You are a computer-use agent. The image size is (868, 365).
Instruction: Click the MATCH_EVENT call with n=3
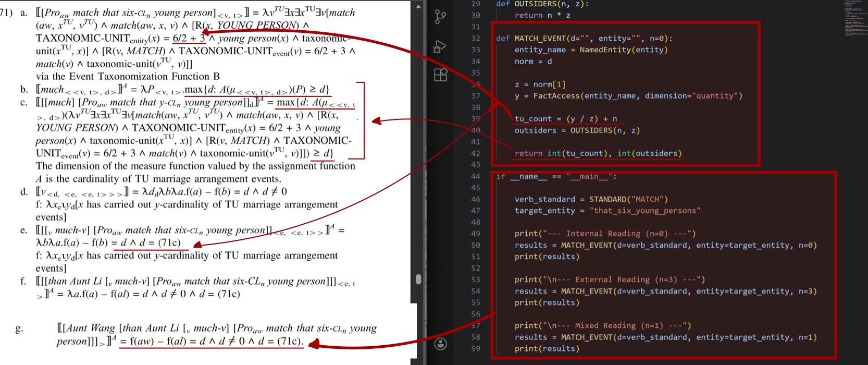[666, 291]
